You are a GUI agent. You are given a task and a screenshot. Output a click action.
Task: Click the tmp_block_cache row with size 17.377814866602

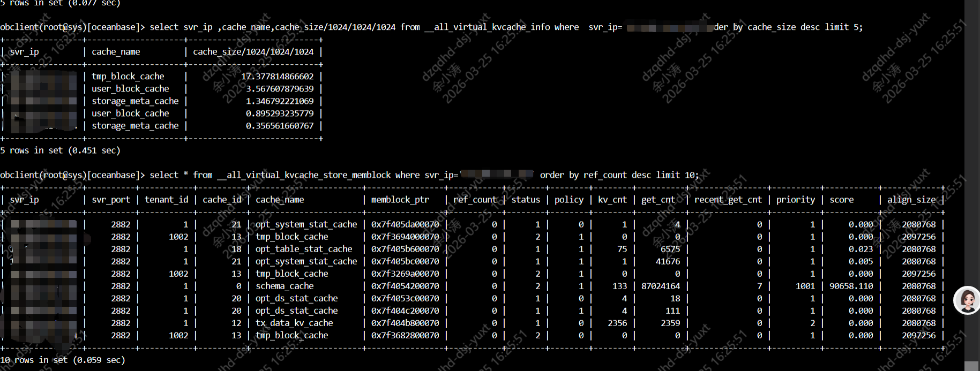(x=128, y=77)
